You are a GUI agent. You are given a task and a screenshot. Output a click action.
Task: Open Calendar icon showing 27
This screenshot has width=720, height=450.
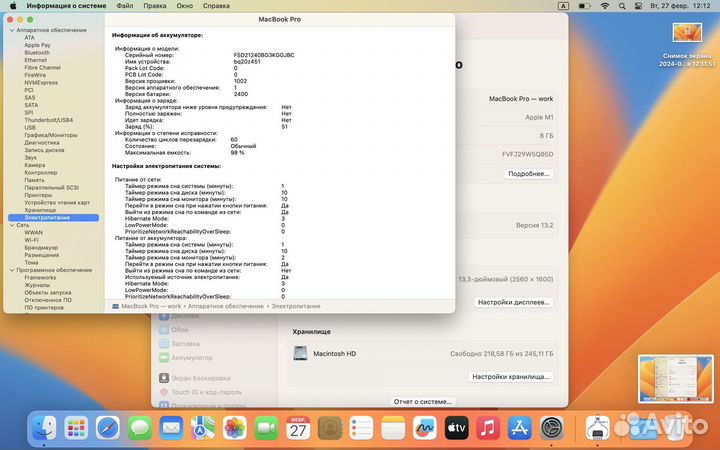click(x=298, y=428)
